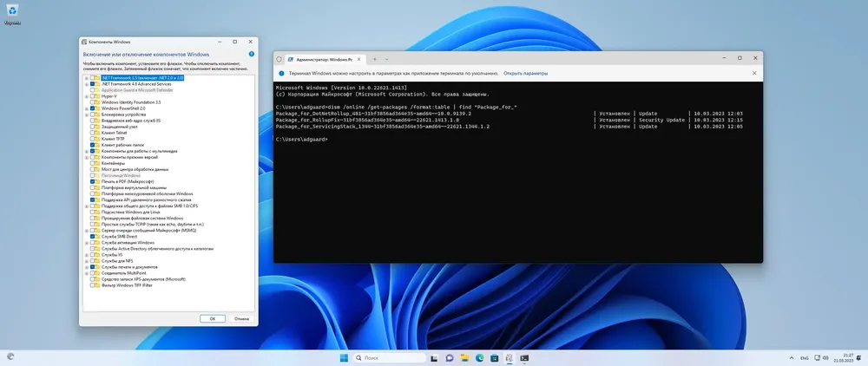This screenshot has width=868, height=366.
Task: Select Контейнеры feature row
Action: pyautogui.click(x=113, y=163)
